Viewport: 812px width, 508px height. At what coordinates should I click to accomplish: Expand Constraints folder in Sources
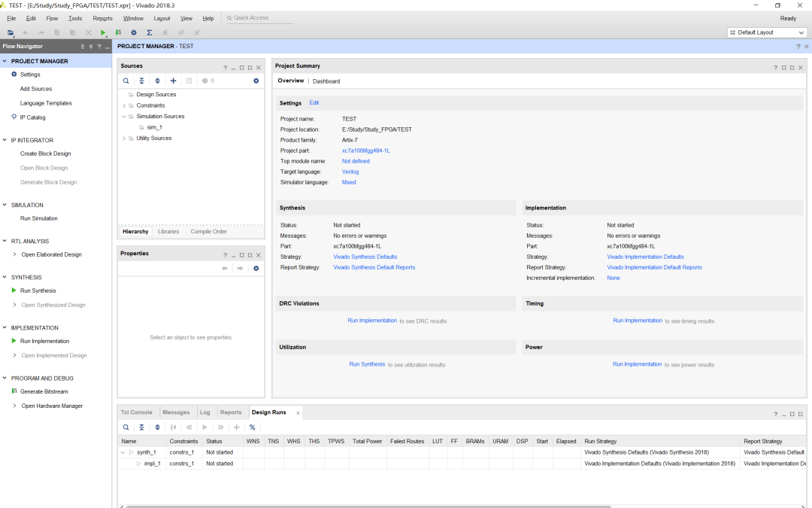(x=124, y=106)
